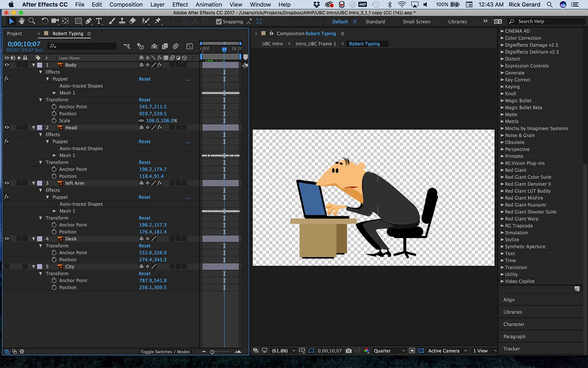Select the Horizontal Type tool
This screenshot has height=368, width=588.
click(99, 21)
